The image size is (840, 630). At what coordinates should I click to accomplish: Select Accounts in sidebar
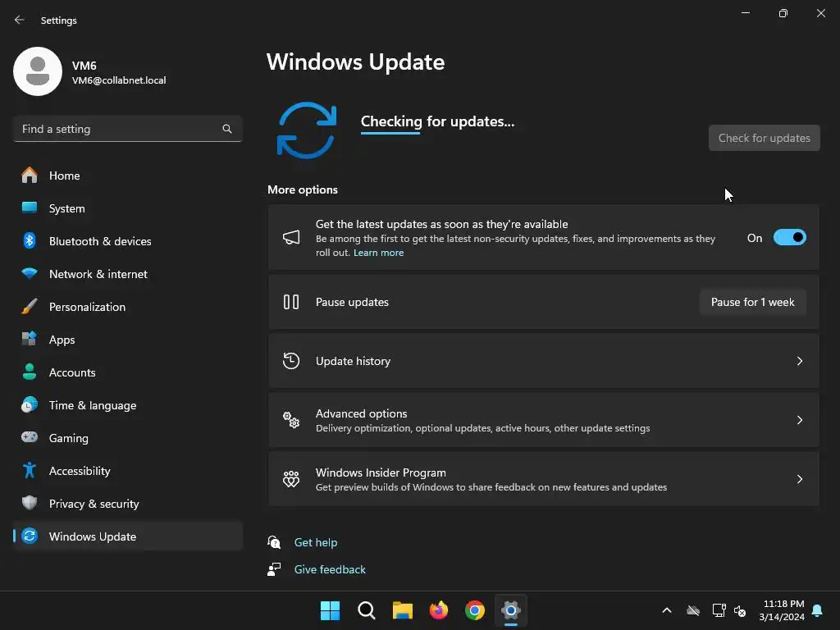click(127, 372)
